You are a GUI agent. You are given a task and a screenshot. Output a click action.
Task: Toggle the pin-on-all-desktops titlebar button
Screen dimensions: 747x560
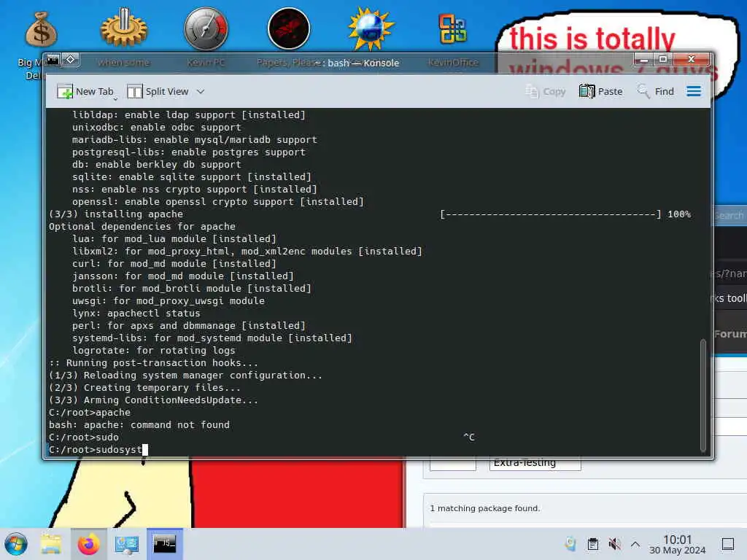click(71, 60)
